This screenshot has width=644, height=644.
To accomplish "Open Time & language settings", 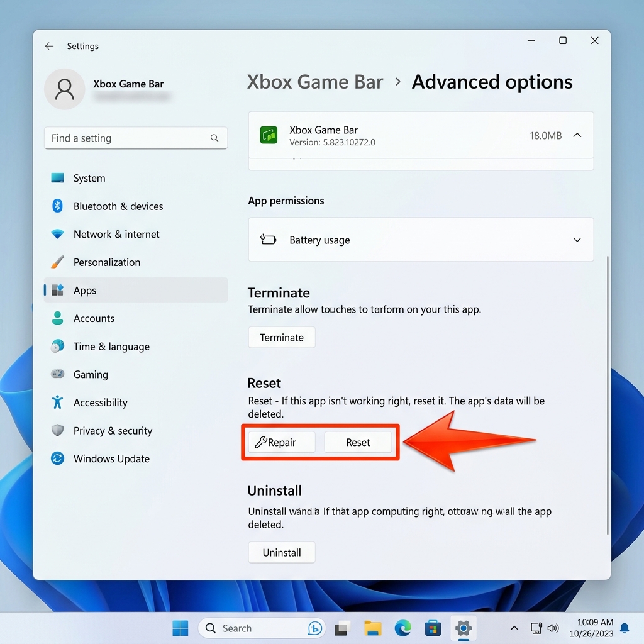I will coord(136,347).
